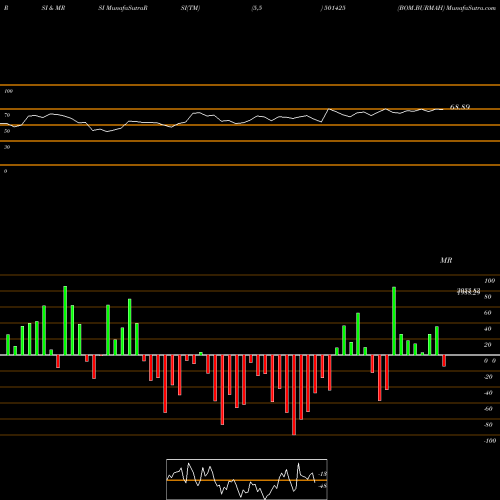Click the RSI axis 30 label

pos(7,147)
